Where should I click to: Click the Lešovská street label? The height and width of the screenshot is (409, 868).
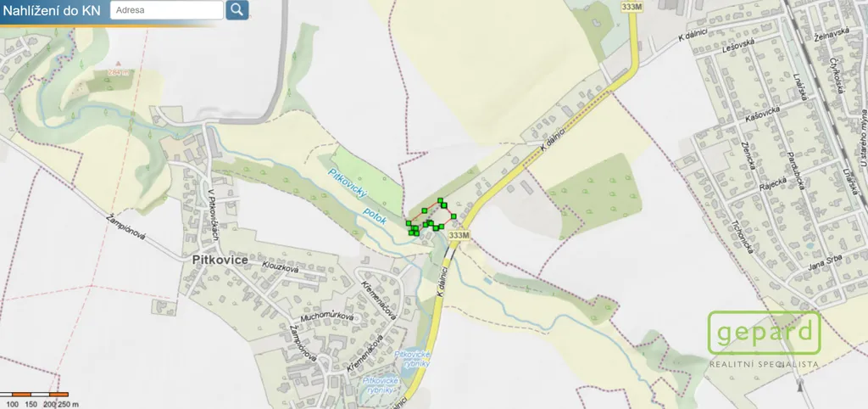[x=739, y=46]
